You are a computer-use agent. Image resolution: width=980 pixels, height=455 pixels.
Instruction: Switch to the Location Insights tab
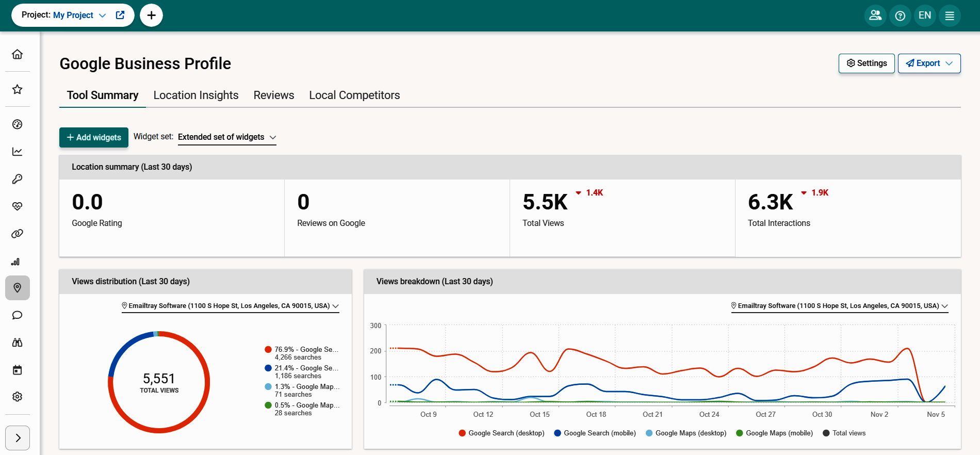pyautogui.click(x=196, y=95)
